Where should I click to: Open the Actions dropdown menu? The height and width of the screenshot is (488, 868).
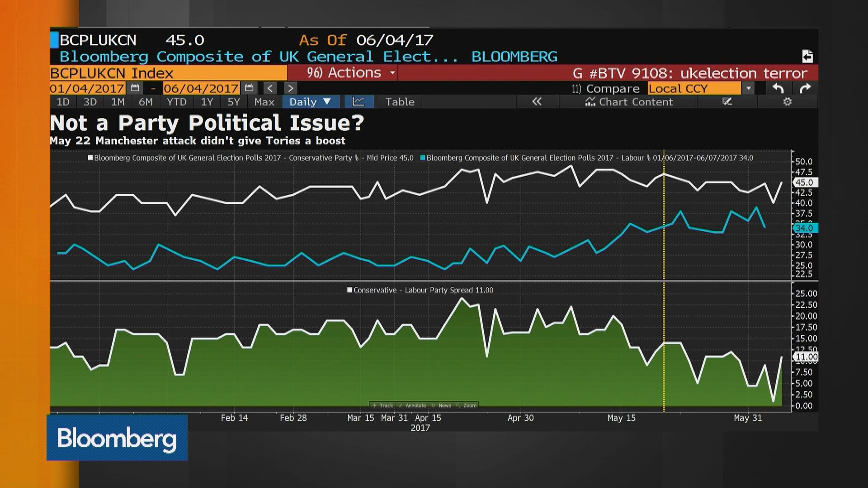click(351, 73)
